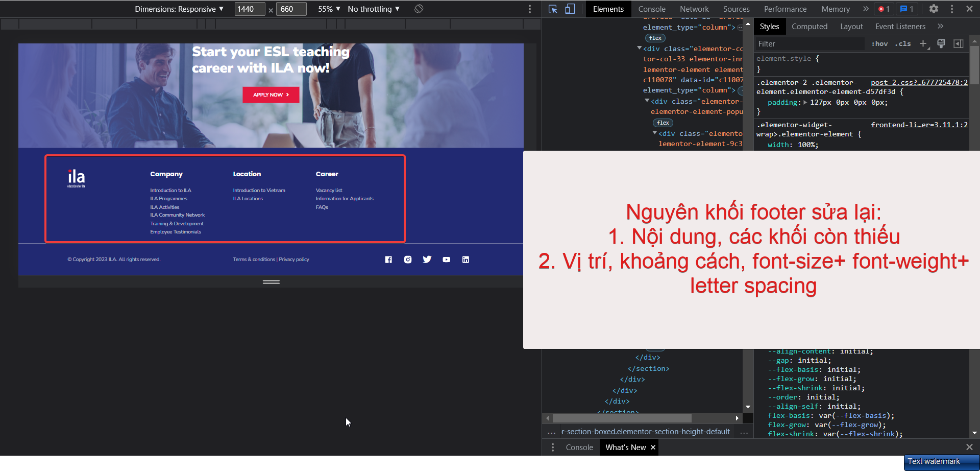Open the Network tab
This screenshot has width=980, height=471.
[x=694, y=9]
